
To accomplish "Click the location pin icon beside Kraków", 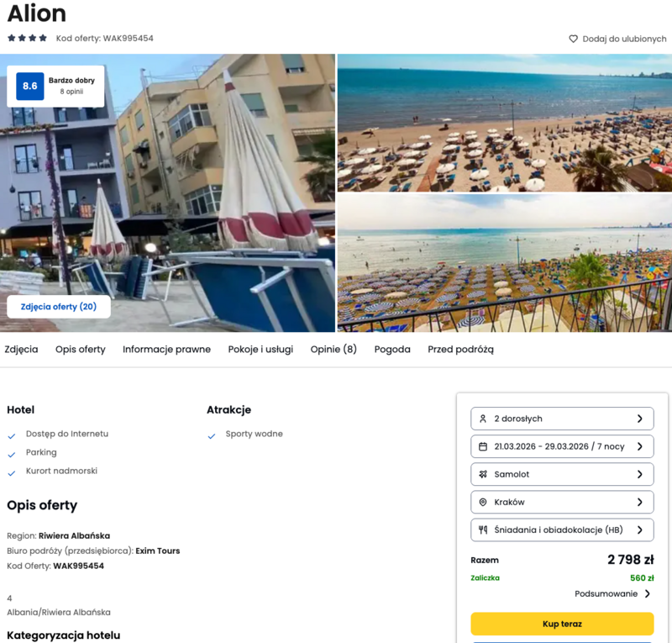I will [482, 502].
